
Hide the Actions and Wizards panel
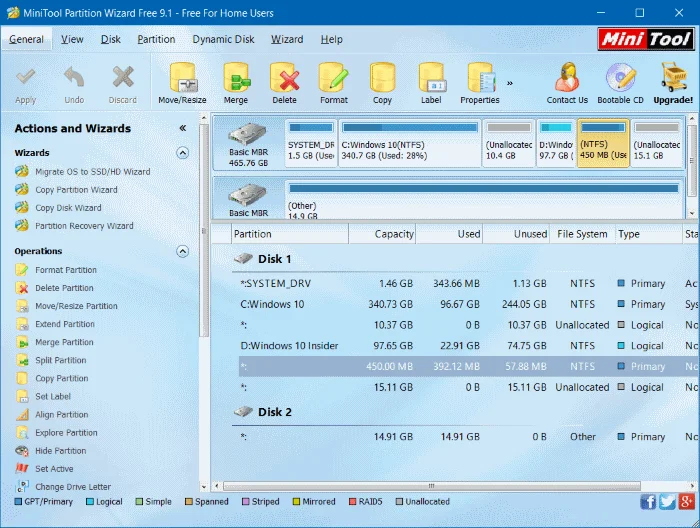182,128
